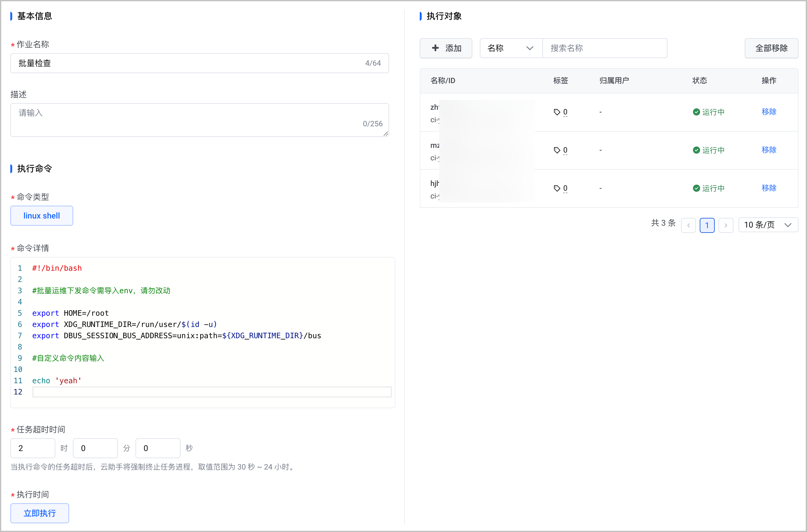The width and height of the screenshot is (807, 532).
Task: Click the green 运行中 status icon in first row
Action: pyautogui.click(x=696, y=112)
